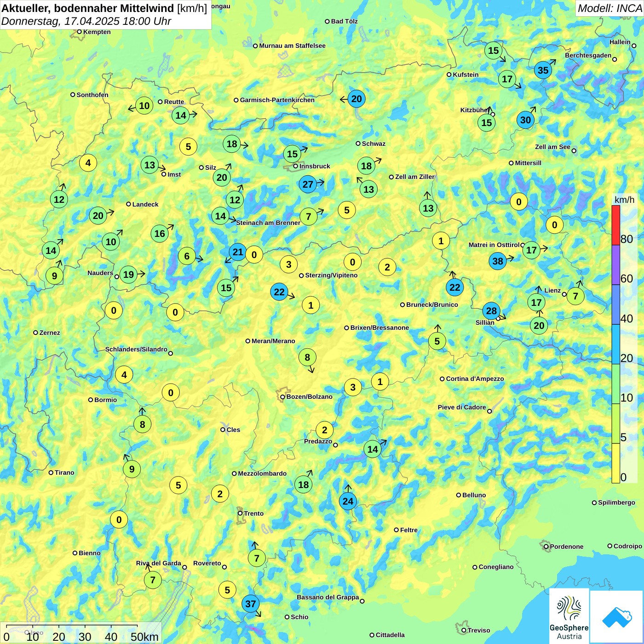Select the 30 km/h wind marker near Kitzbühel

(526, 120)
